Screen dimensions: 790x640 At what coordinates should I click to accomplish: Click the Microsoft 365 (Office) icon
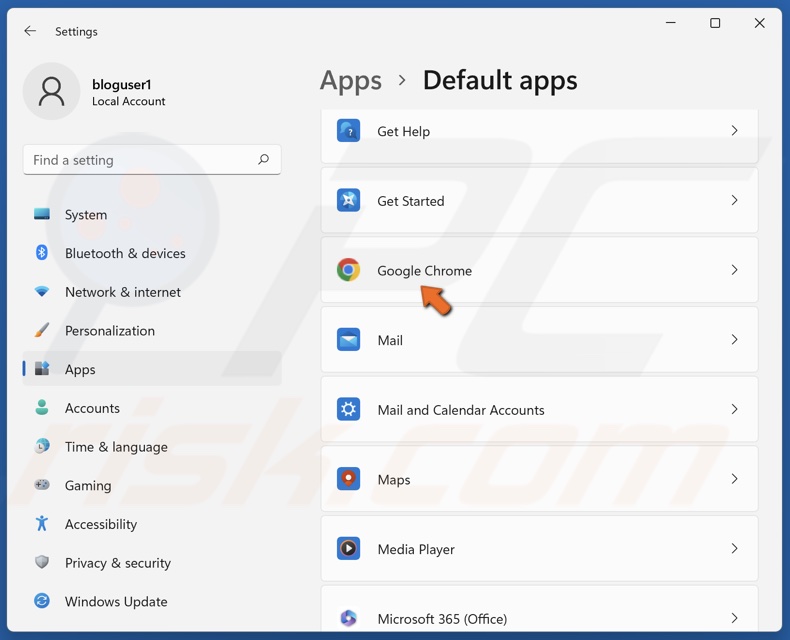[x=348, y=618]
